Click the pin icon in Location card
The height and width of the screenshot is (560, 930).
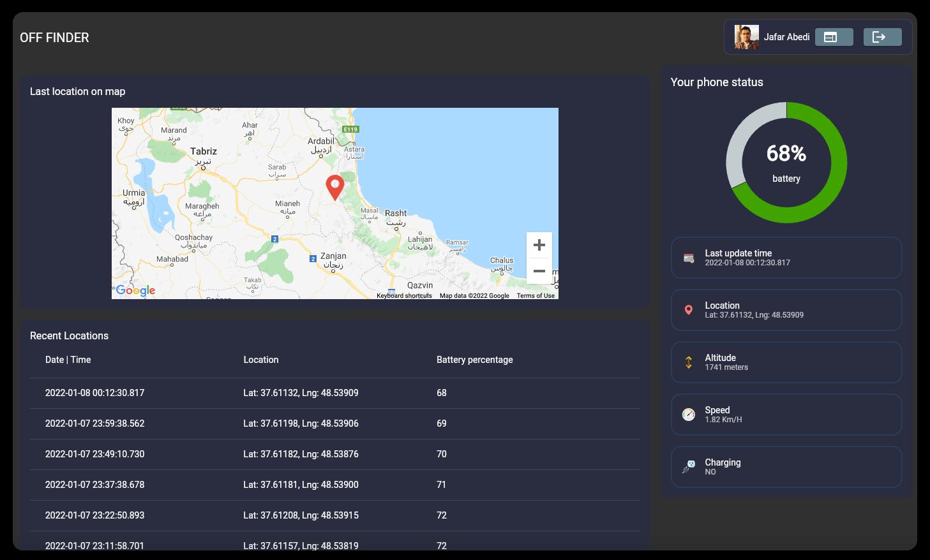coord(689,310)
